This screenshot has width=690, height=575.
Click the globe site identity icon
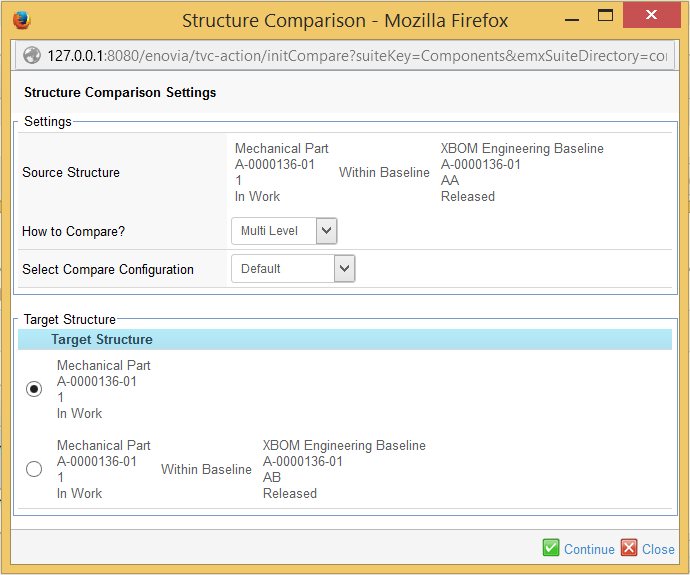coord(32,56)
